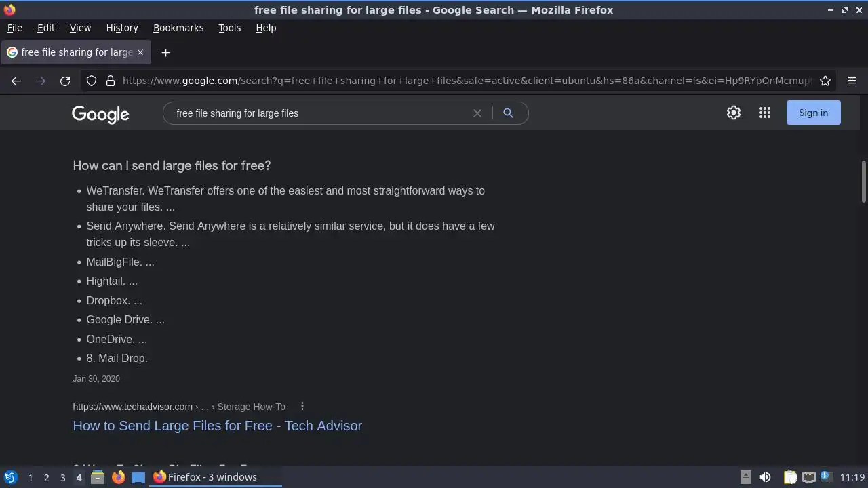The height and width of the screenshot is (488, 868).
Task: Launch the file manager from the panel
Action: coord(98,477)
